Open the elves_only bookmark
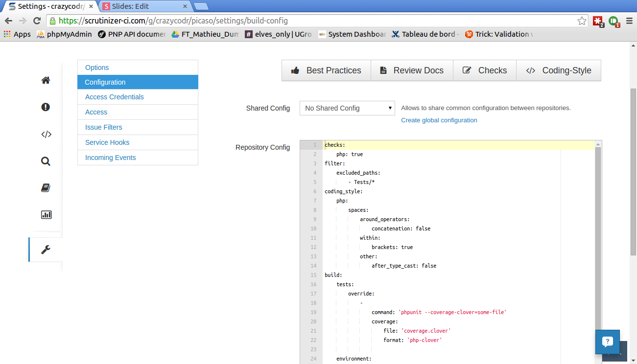 click(278, 34)
